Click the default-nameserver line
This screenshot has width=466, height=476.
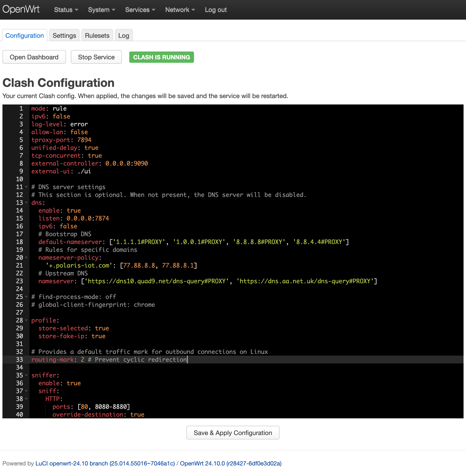194,242
